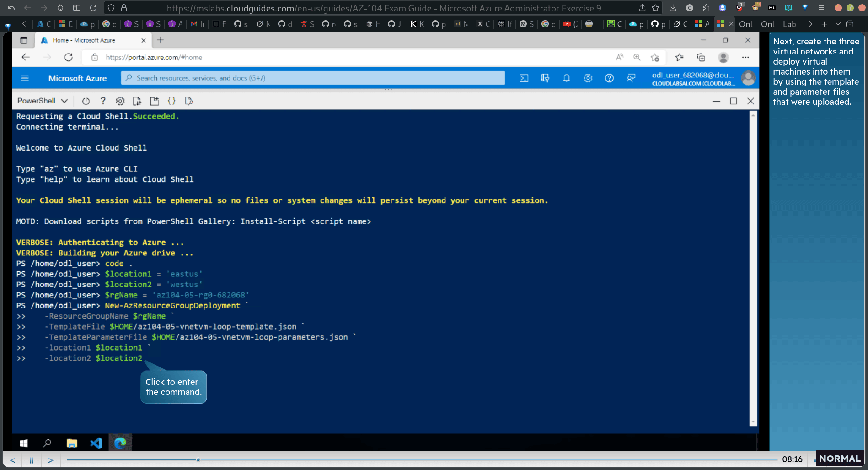
Task: Restart Cloud Shell using the power icon
Action: [x=86, y=101]
